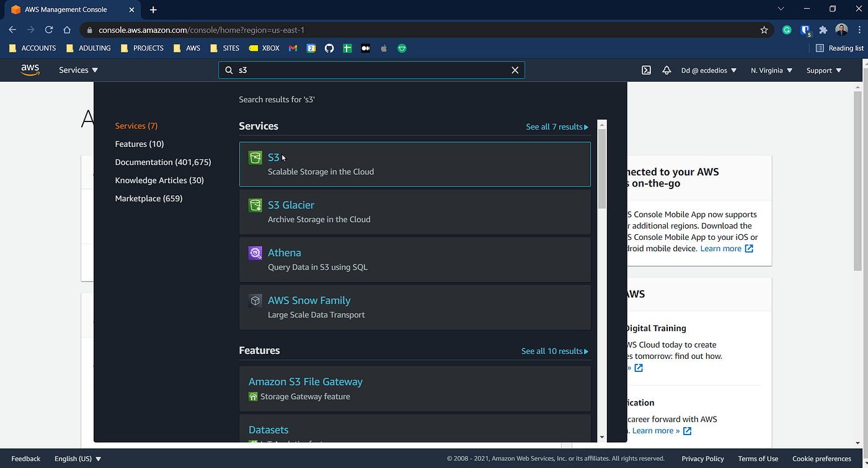
Task: Open the Gmail bookmark icon
Action: pyautogui.click(x=293, y=48)
